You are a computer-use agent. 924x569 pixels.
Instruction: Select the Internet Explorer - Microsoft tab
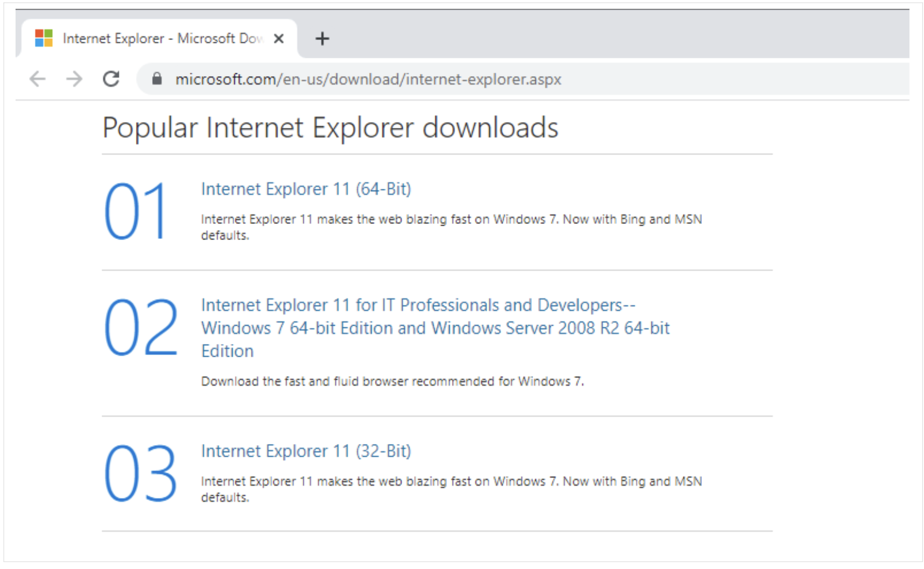click(x=161, y=38)
